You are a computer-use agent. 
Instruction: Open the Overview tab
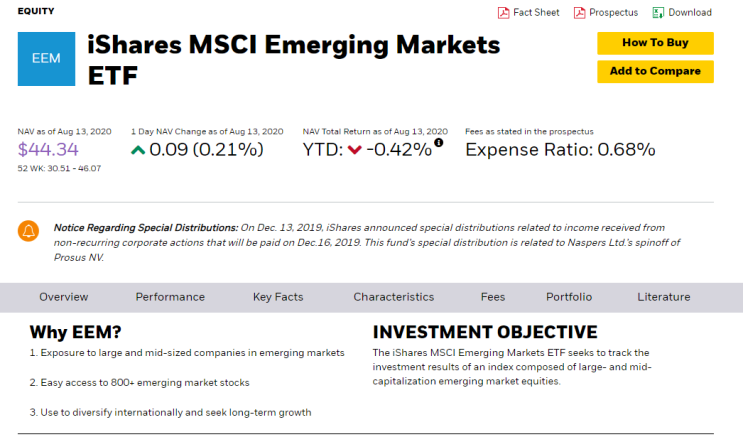pyautogui.click(x=64, y=297)
